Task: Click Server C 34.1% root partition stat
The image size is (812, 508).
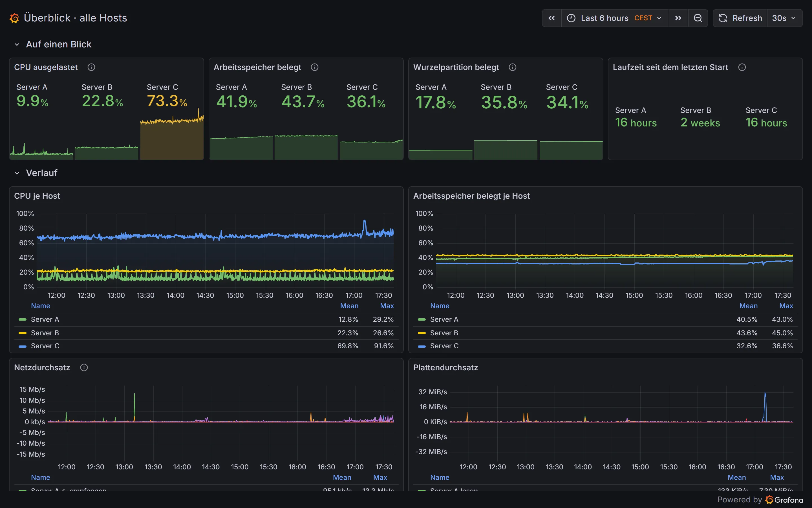Action: (567, 102)
